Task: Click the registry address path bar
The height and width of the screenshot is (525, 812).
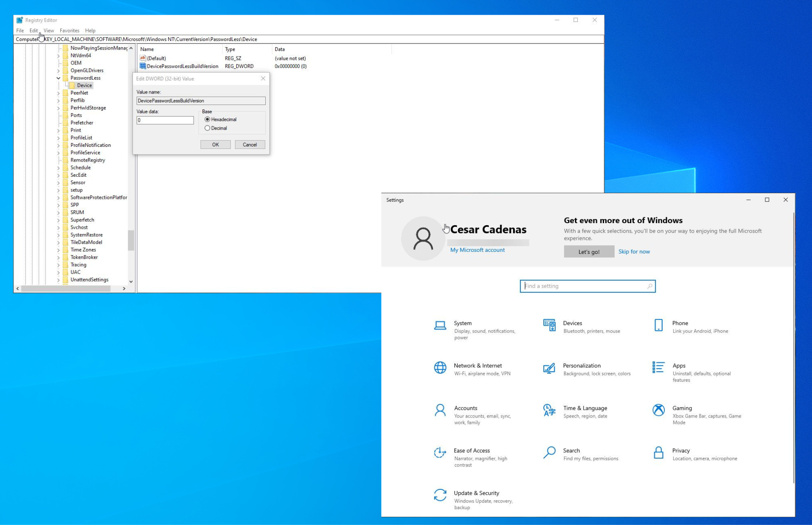Action: [309, 39]
